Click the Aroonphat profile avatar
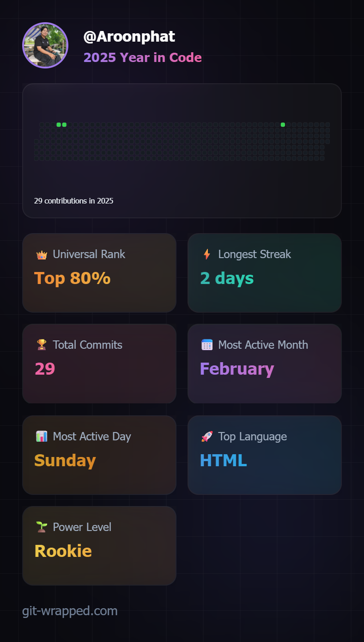Image resolution: width=364 pixels, height=642 pixels. (x=45, y=45)
